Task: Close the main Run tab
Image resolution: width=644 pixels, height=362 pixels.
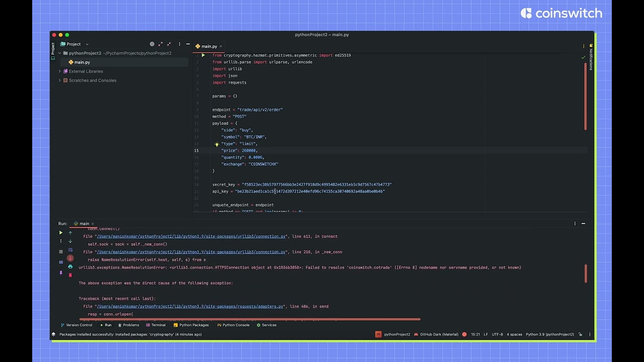Action: [93, 224]
